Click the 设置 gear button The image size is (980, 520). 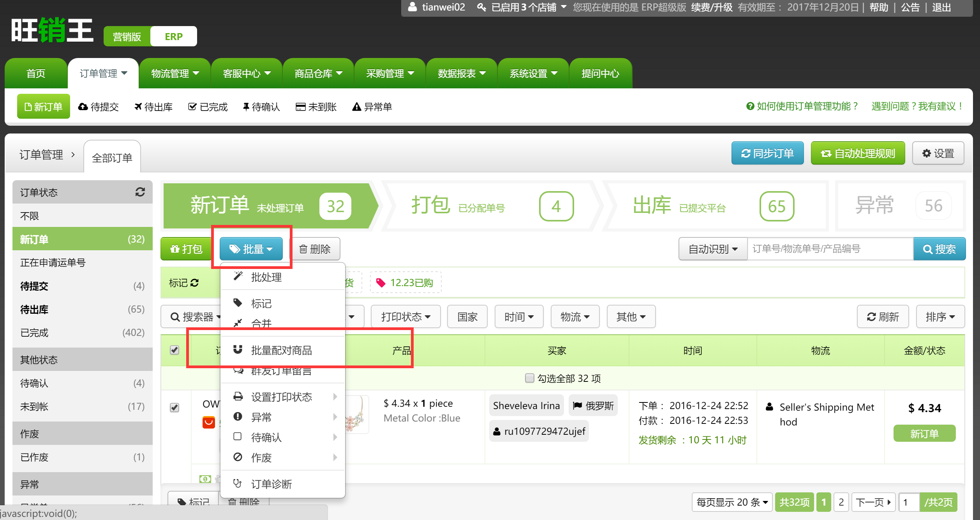(938, 153)
